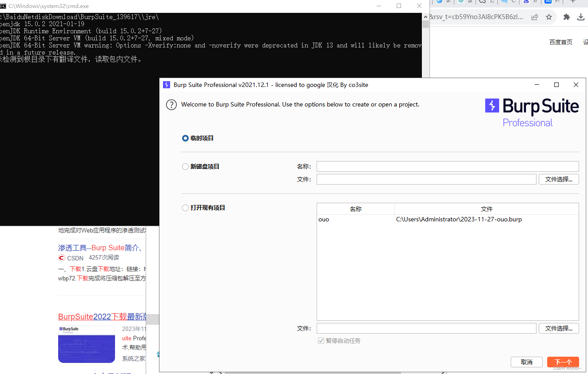Click the 'openjdk 15.0.2 2021-01-19' line in cmd
588x374 pixels.
click(42, 24)
